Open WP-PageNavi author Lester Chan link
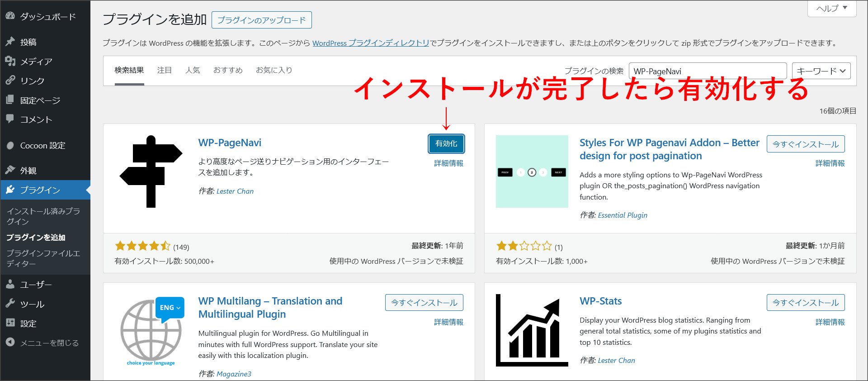The width and height of the screenshot is (868, 381). tap(235, 191)
